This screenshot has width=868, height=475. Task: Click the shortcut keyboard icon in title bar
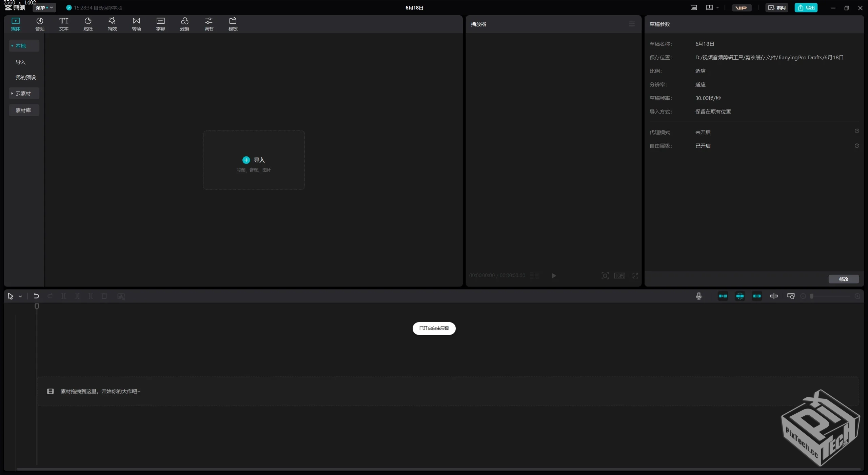click(x=694, y=7)
